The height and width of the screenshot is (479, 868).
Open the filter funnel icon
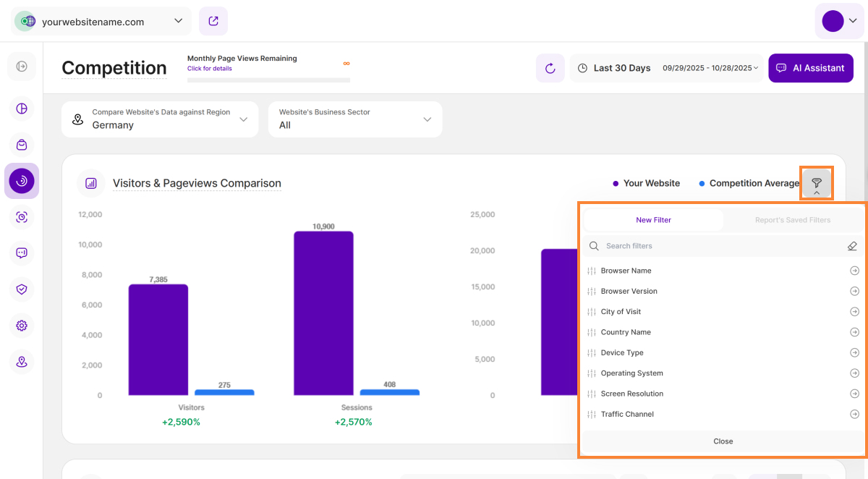[816, 184]
